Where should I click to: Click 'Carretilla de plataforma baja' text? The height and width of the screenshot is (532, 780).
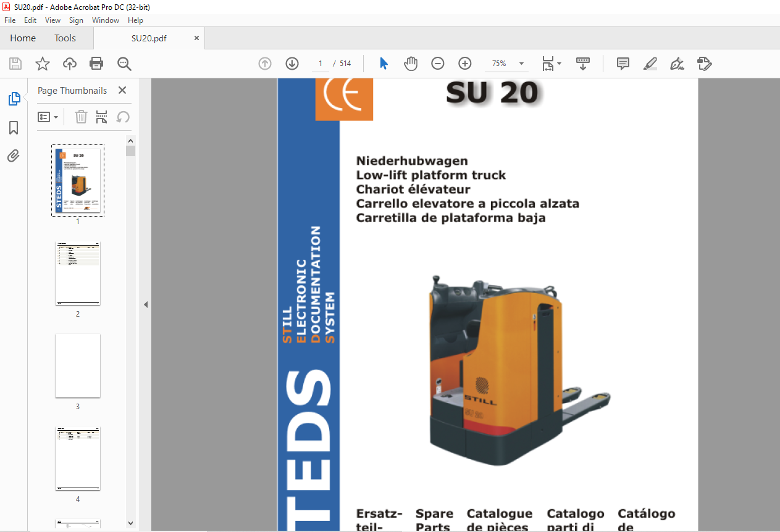[x=451, y=218]
